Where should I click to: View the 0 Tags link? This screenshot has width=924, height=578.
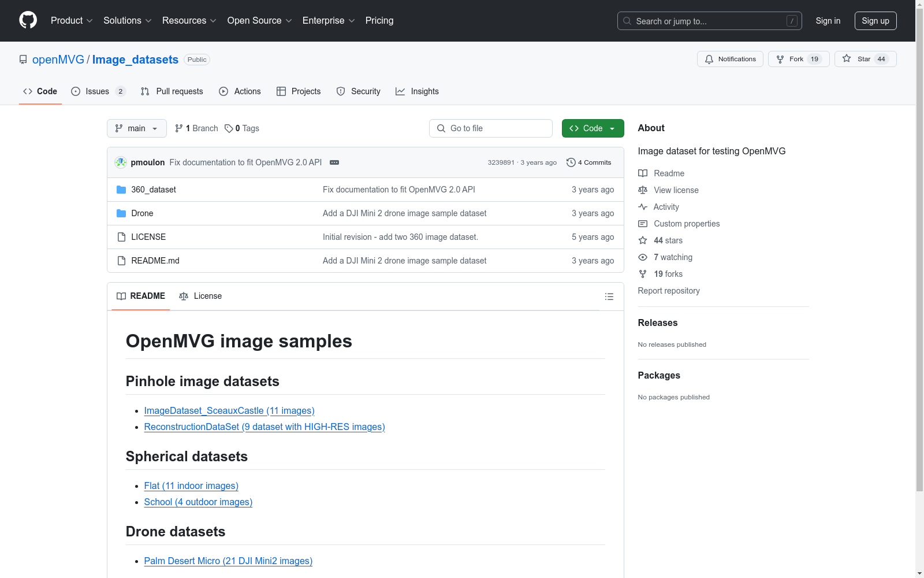[x=242, y=128]
